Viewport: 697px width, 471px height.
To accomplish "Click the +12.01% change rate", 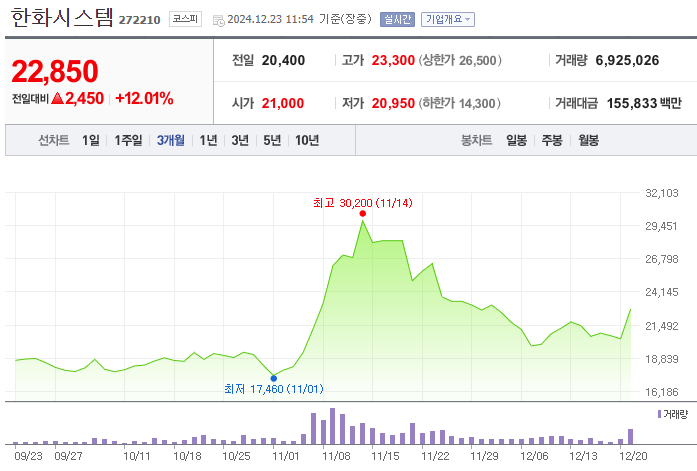I will tap(144, 98).
